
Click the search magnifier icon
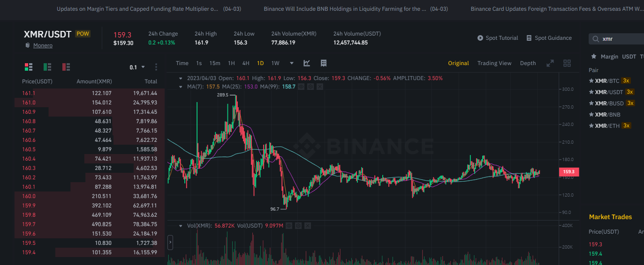click(x=596, y=39)
